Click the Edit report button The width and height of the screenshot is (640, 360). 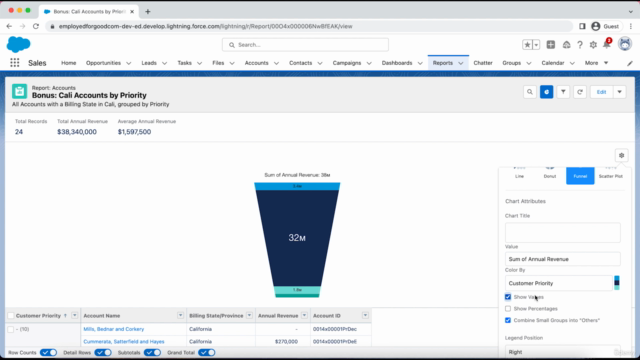pos(601,92)
